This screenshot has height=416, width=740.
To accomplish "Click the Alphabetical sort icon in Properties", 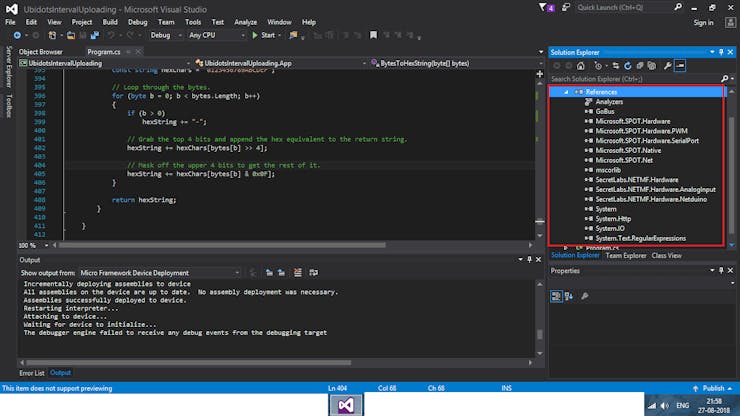I will click(569, 296).
